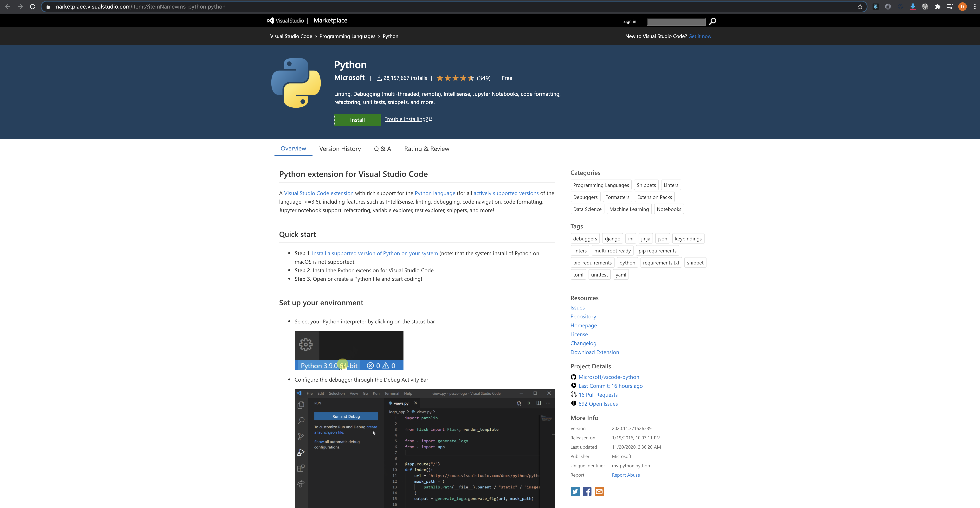This screenshot has width=980, height=508.
Task: Open the React DevTools extension icon
Action: click(x=875, y=6)
